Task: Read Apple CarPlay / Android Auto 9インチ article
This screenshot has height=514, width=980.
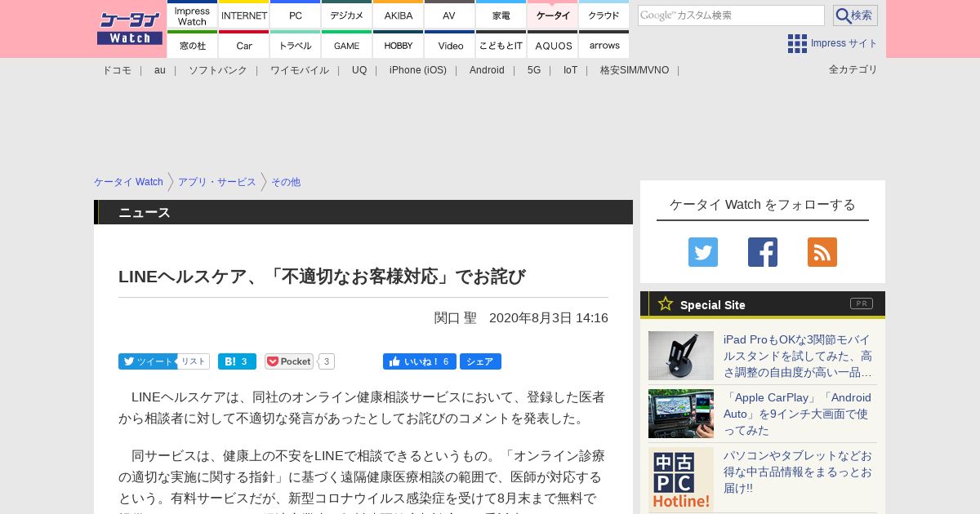Action: (x=798, y=414)
